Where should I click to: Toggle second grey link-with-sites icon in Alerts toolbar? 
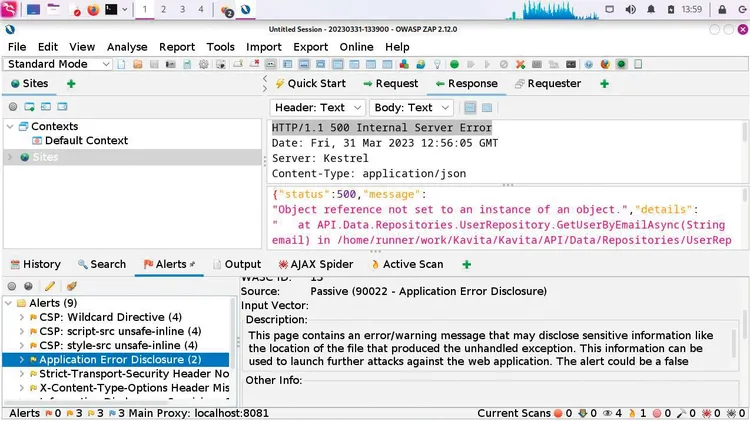29,287
